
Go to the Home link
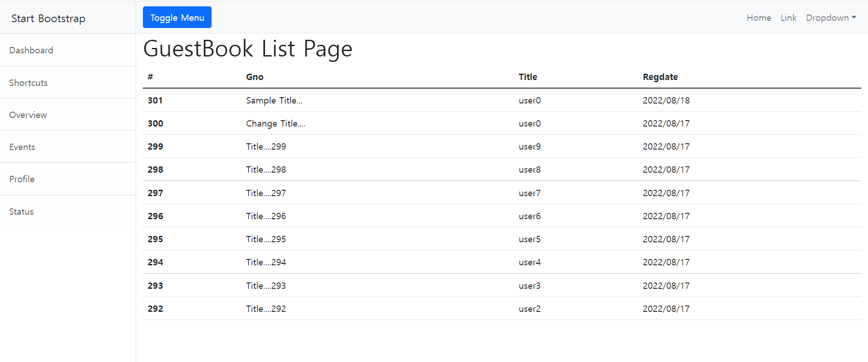(x=759, y=18)
